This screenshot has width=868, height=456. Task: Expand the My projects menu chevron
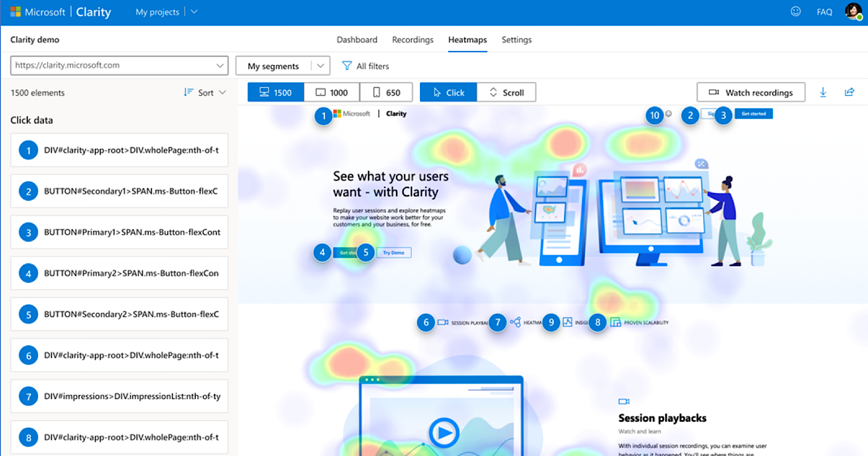pos(194,12)
